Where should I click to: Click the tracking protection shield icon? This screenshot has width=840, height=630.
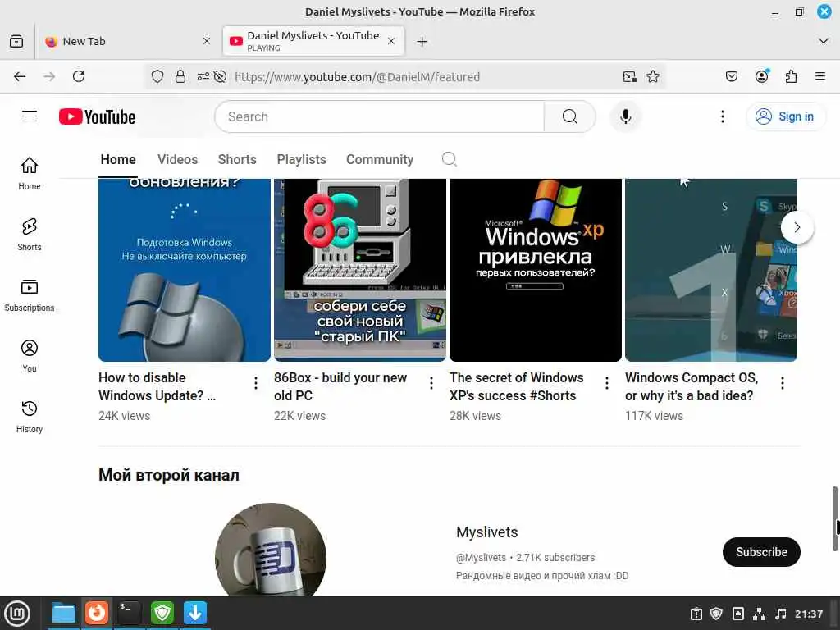(157, 76)
